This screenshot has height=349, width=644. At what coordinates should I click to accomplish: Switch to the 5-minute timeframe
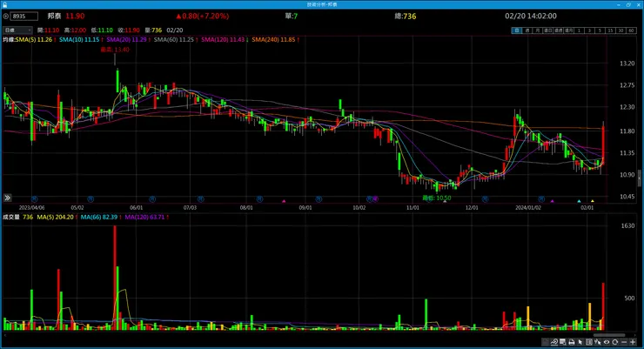[x=600, y=30]
